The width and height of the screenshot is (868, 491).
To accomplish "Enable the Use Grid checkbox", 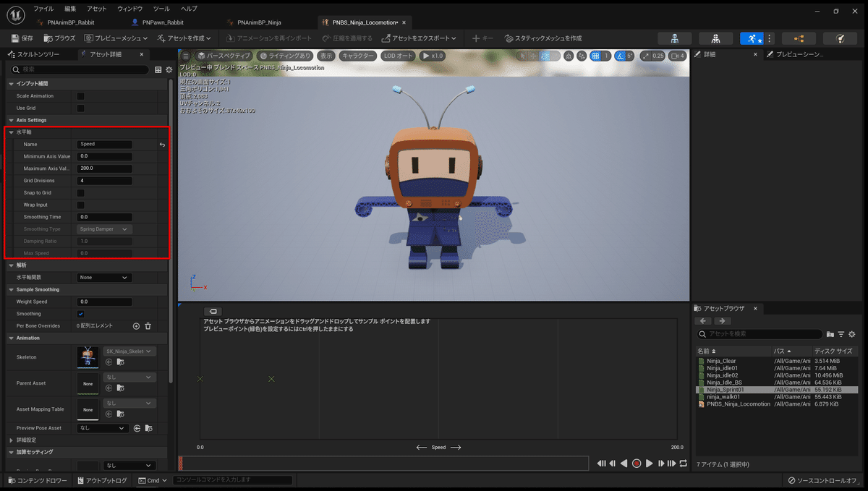I will pos(81,108).
